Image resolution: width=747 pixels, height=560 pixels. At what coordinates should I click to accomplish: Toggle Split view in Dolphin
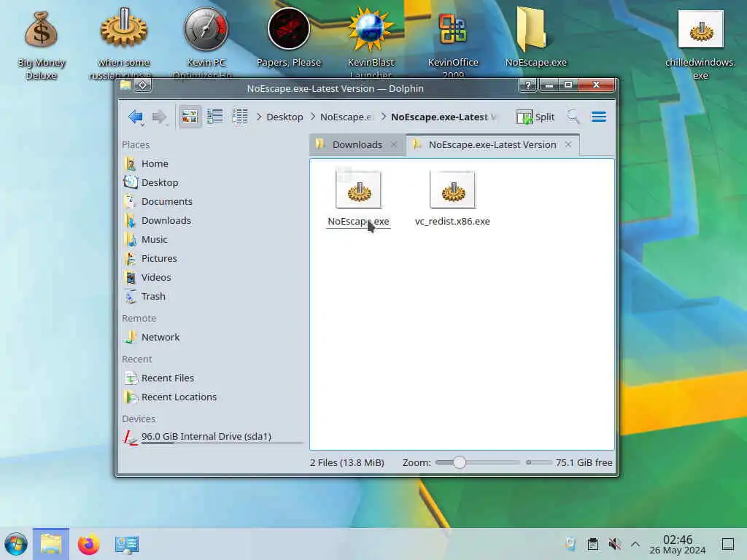pyautogui.click(x=535, y=117)
